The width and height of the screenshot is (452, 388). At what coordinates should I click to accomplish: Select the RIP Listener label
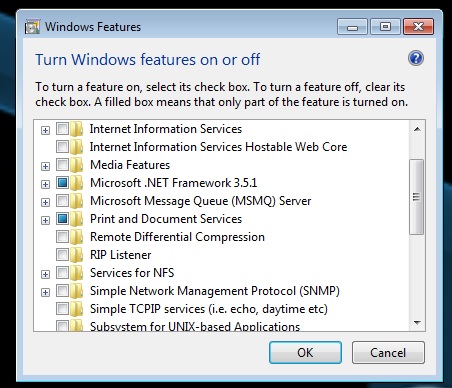[120, 255]
